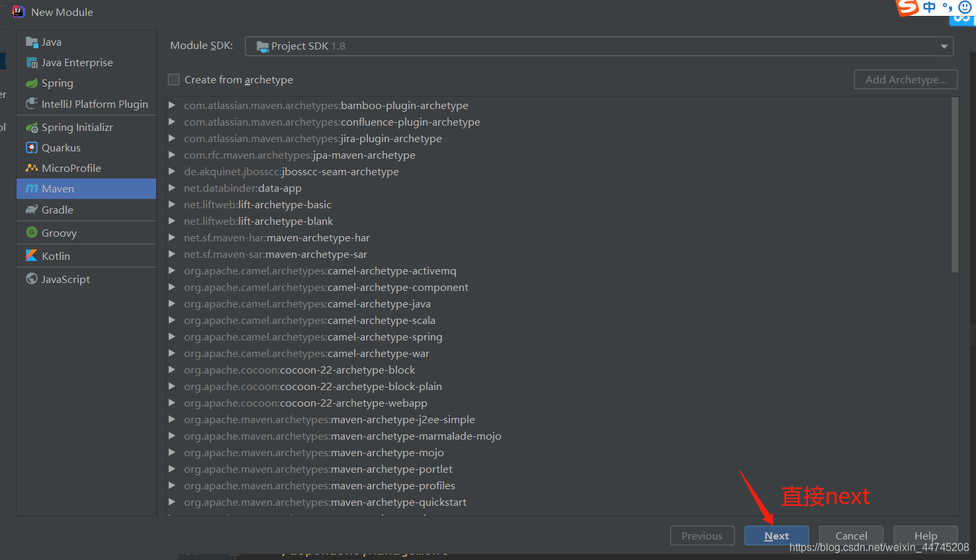Click the Next button
The width and height of the screenshot is (976, 560).
[777, 536]
